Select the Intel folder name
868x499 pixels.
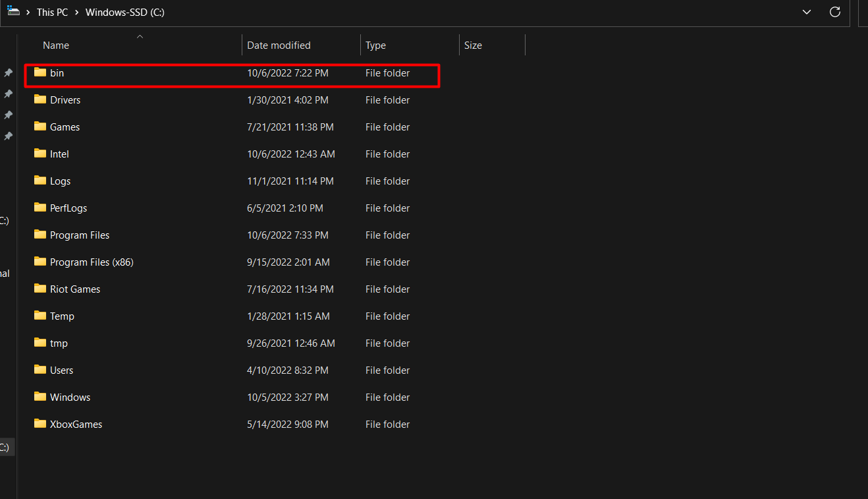click(x=59, y=154)
